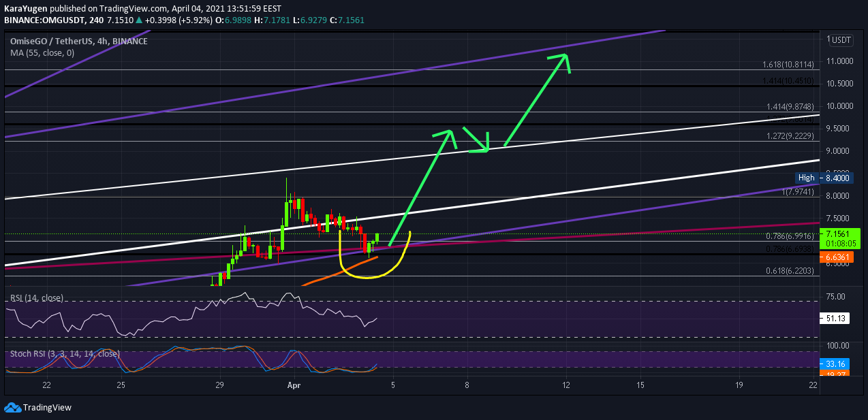This screenshot has width=868, height=420.
Task: Click the Stoch RSI 100.00 axis label
Action: [x=837, y=346]
